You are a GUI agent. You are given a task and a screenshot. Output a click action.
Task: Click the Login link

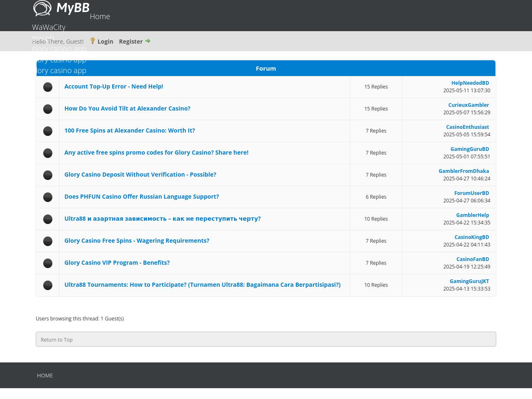tap(105, 42)
